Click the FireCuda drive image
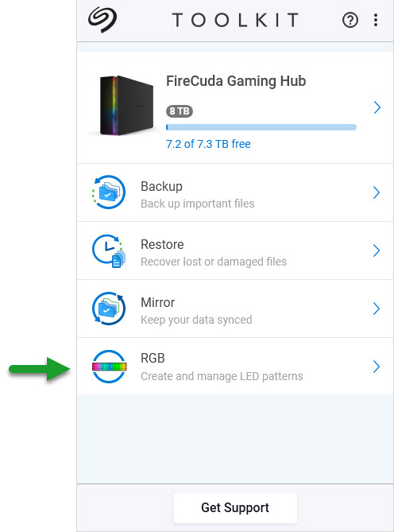The width and height of the screenshot is (394, 532). tap(124, 105)
